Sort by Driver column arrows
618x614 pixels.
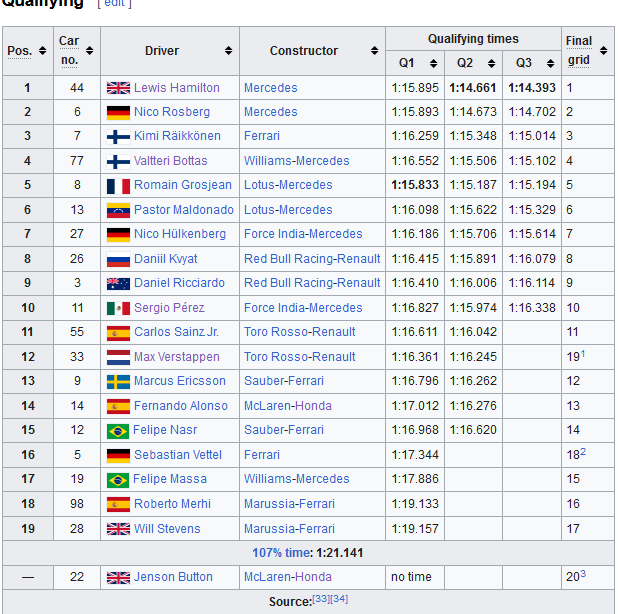228,51
